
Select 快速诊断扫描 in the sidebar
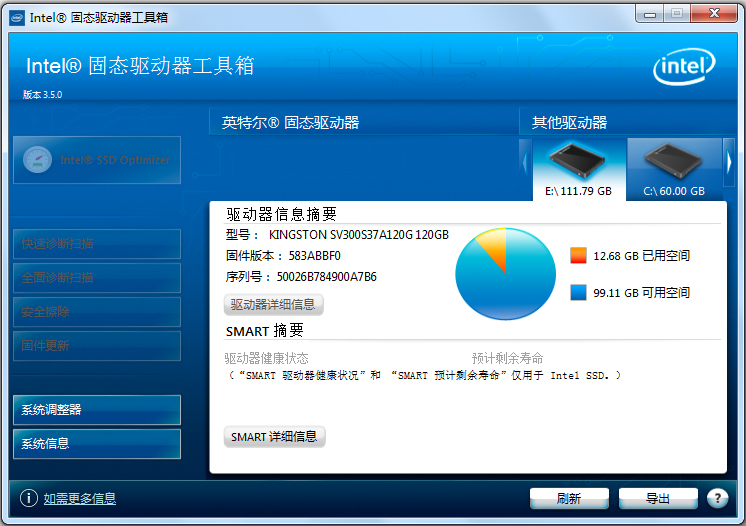97,244
